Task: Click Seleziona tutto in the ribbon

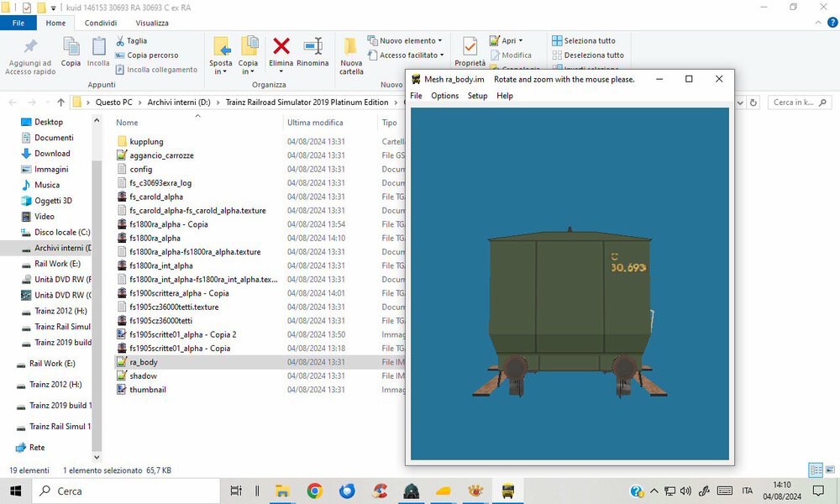Action: click(x=584, y=40)
